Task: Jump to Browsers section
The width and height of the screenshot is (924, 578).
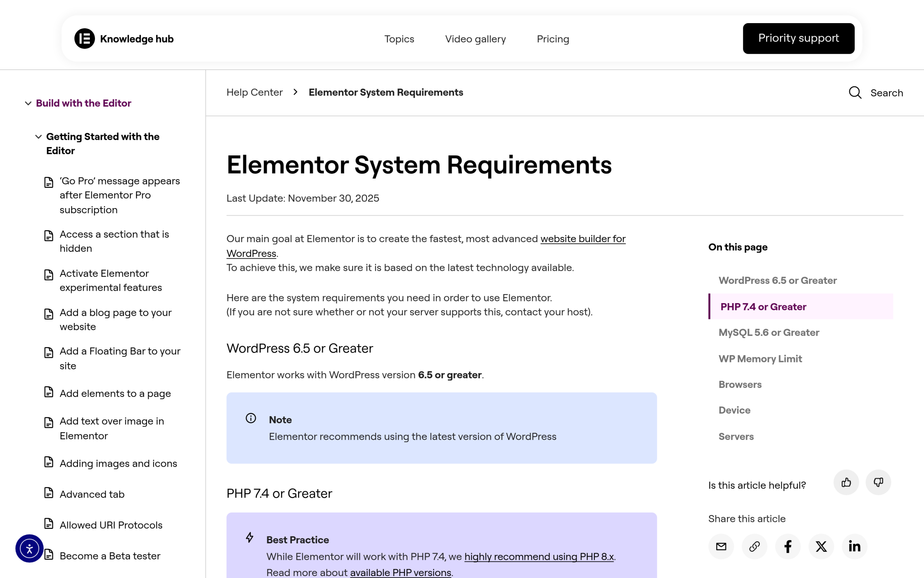Action: (x=740, y=384)
